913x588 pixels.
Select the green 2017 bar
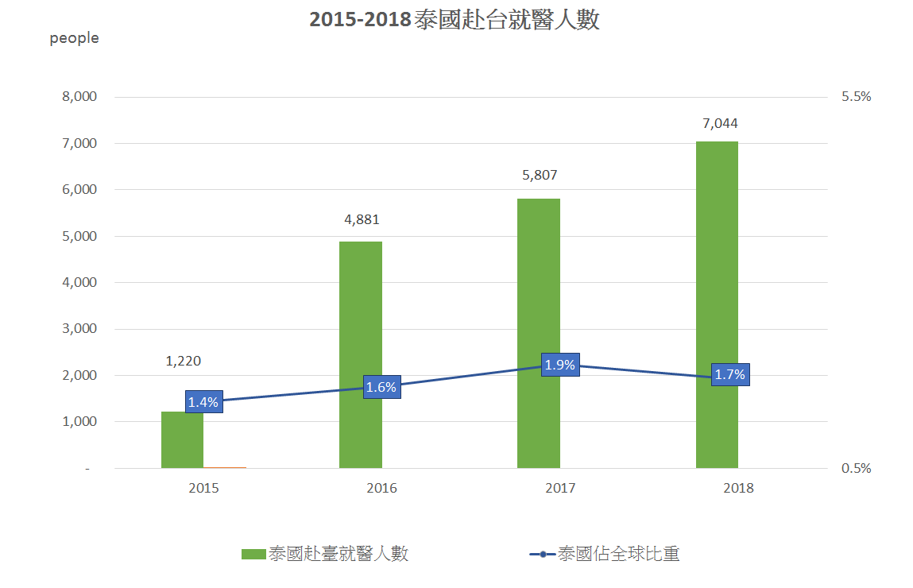click(539, 333)
